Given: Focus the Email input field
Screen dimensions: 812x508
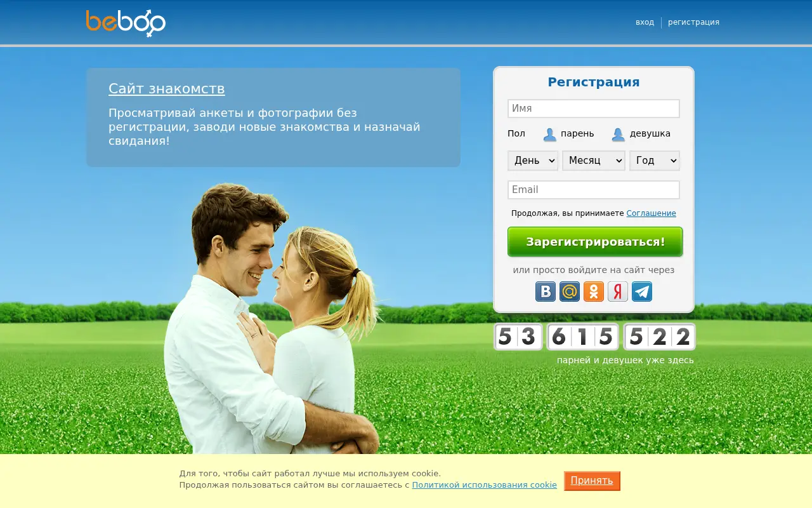Looking at the screenshot, I should [x=594, y=190].
